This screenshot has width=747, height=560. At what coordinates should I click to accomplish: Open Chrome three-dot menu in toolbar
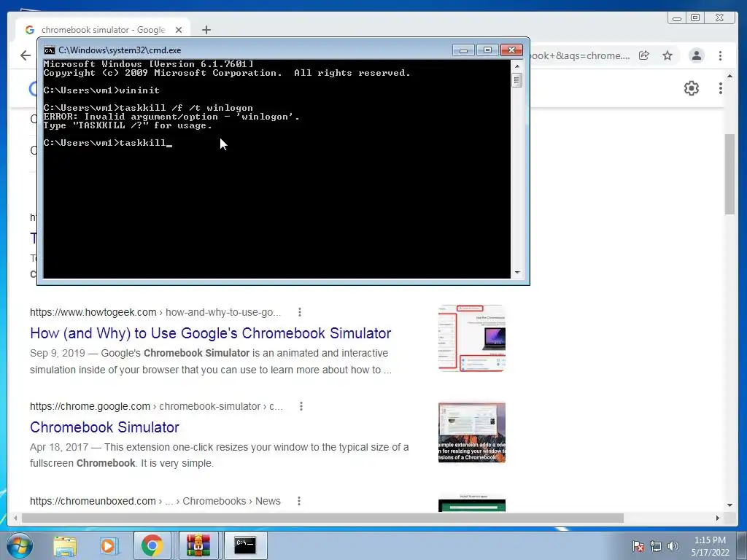pos(720,55)
